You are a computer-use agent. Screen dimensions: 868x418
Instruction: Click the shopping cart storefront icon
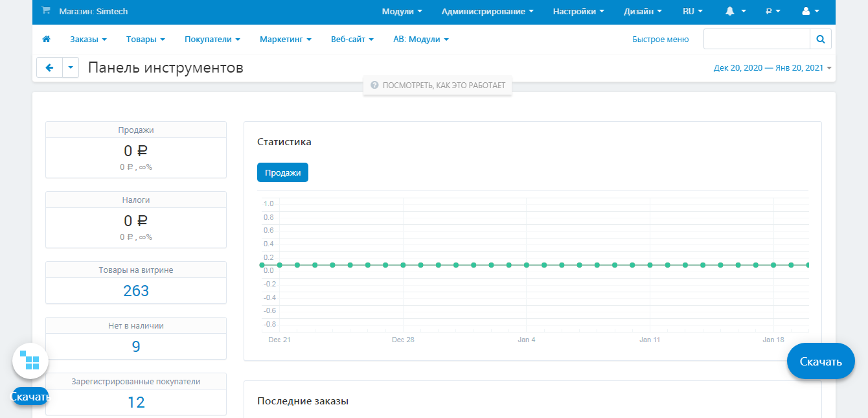(45, 11)
